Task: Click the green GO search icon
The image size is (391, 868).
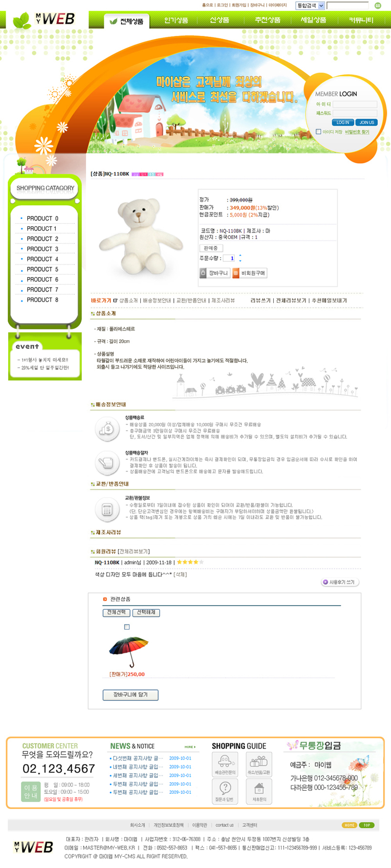Action: point(378,6)
